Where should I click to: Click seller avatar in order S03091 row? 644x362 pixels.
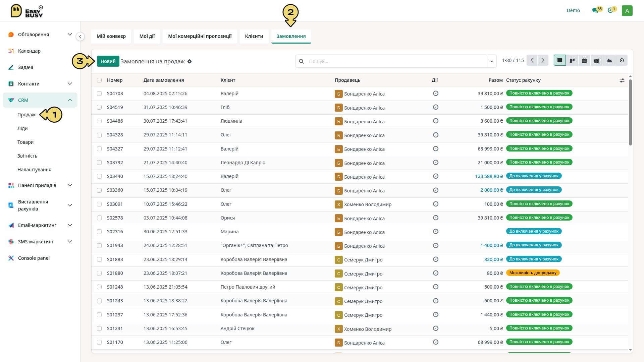pyautogui.click(x=338, y=204)
